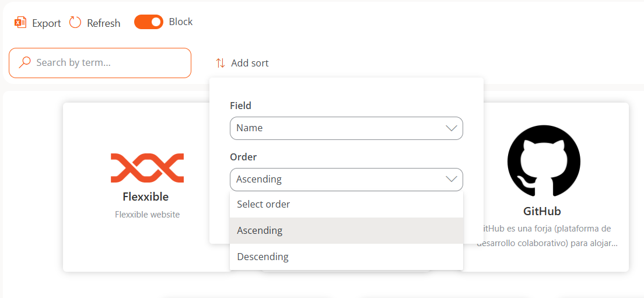
Task: Click the GitHub octocat logo
Action: (x=544, y=162)
